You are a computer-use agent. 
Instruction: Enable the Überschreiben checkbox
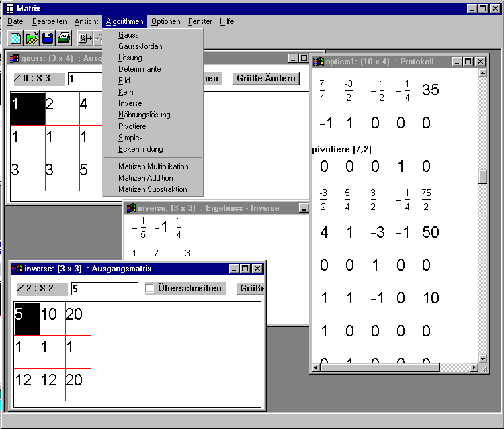coord(151,289)
